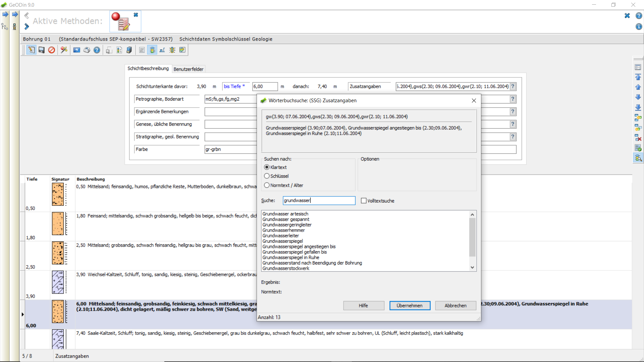Open dictionary lookup for the Petrographie row
The image size is (644, 362).
point(513,99)
